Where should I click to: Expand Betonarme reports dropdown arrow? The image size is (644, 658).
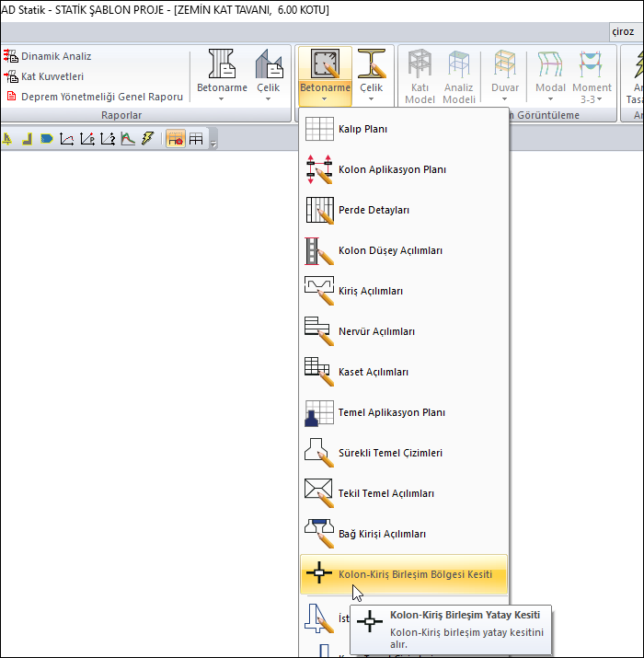click(x=221, y=99)
